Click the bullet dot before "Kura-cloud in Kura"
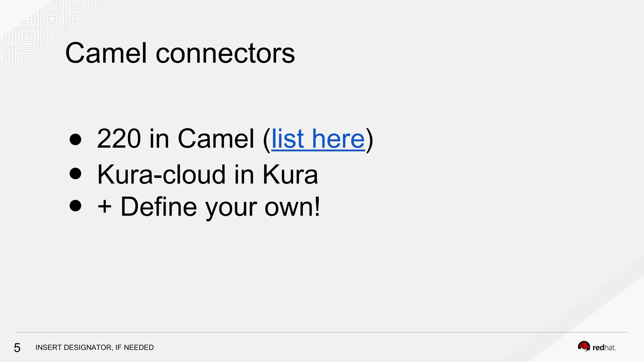The width and height of the screenshot is (644, 362). tap(75, 173)
